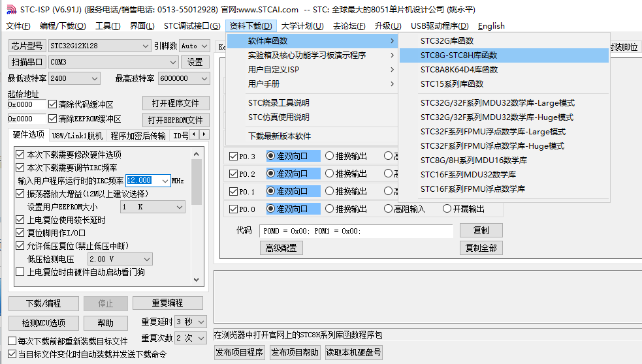Enable 每次下载前都重新装载目标文件

point(12,341)
